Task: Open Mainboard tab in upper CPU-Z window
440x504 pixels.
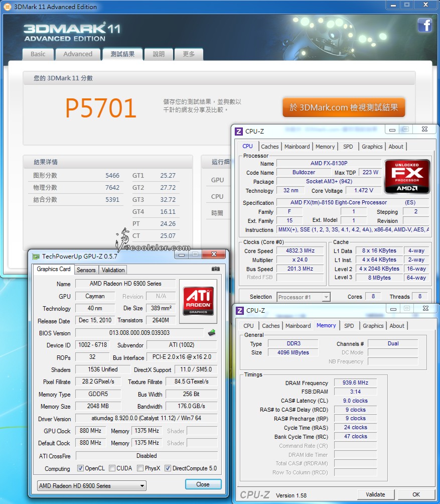Action: (x=297, y=147)
